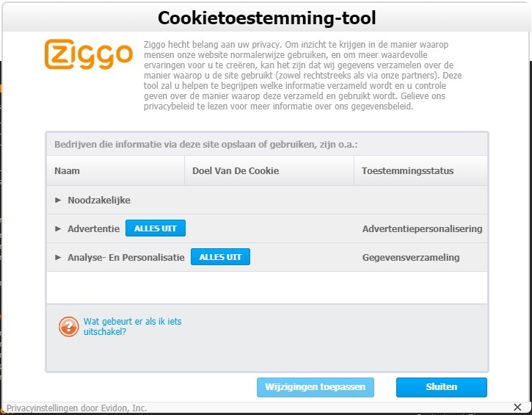Expand the Analyse- En Personalisatie arrow
532x415 pixels.
click(x=59, y=257)
